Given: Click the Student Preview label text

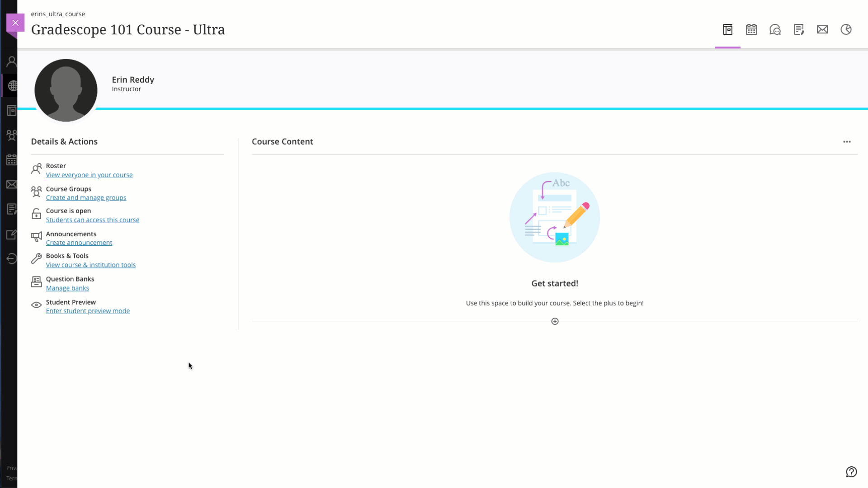Looking at the screenshot, I should click(x=71, y=302).
